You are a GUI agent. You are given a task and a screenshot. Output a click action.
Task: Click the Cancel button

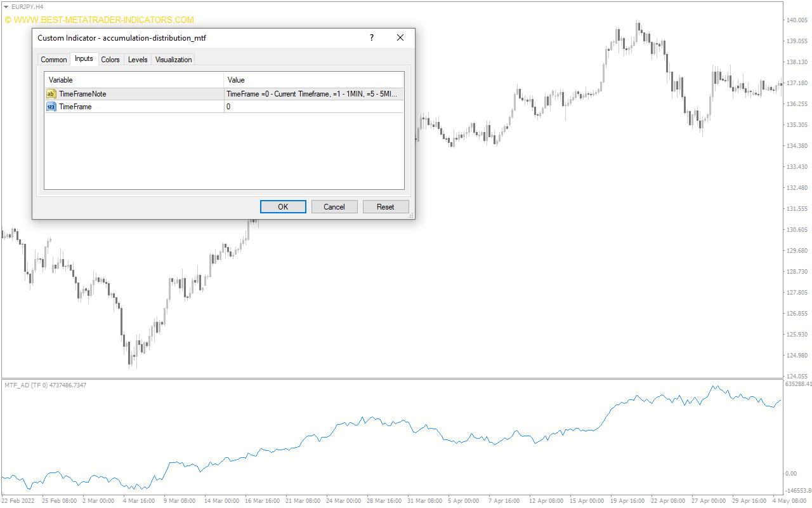click(x=334, y=206)
